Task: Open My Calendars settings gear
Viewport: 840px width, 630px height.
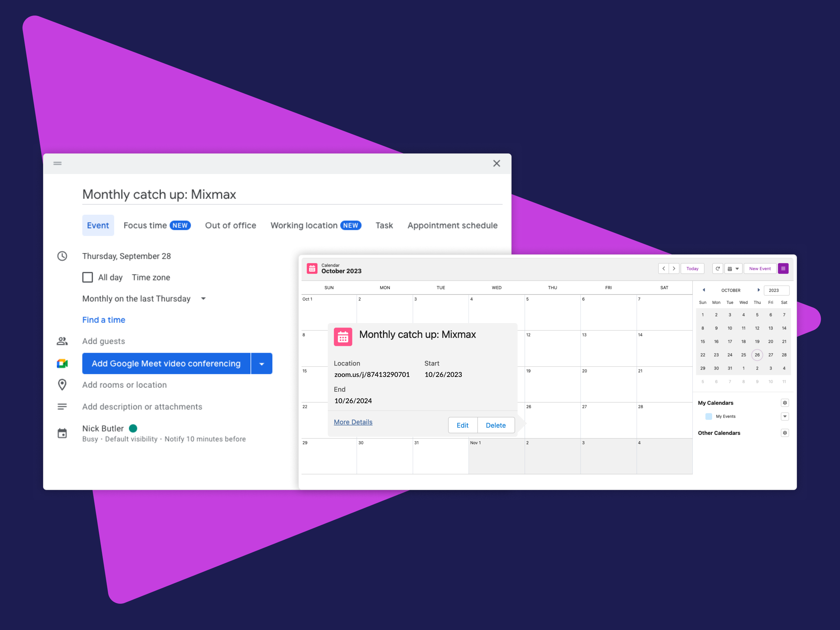Action: coord(784,403)
